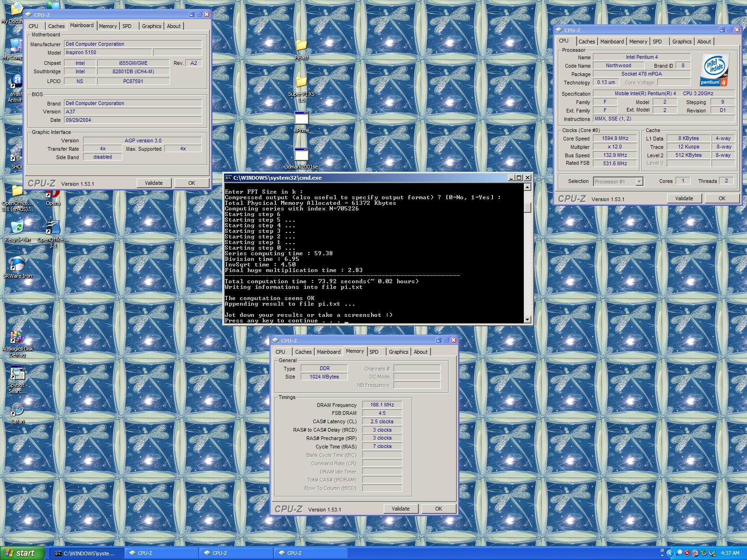747x560 pixels.
Task: Click the BIOS date 09/29/2004 field
Action: click(133, 120)
